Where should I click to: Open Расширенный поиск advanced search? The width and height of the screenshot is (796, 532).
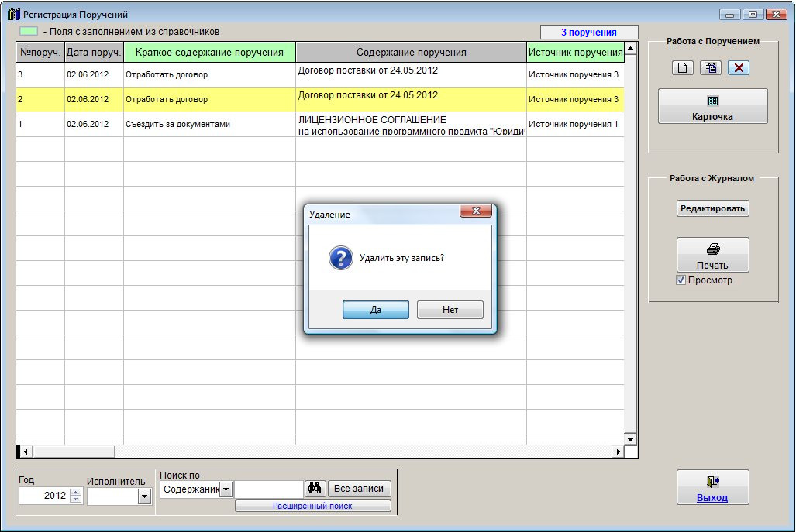(312, 506)
